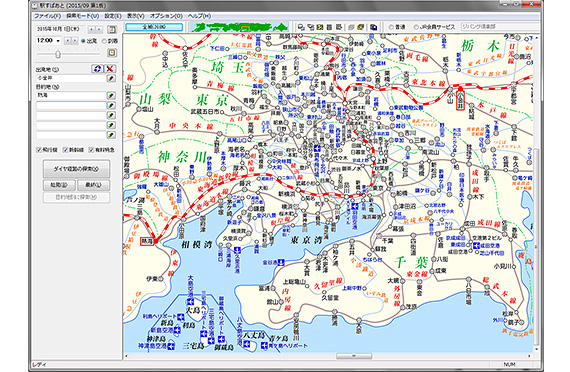The width and height of the screenshot is (570, 372).
Task: Click the current-time icon beside the time slider
Action: point(112,53)
